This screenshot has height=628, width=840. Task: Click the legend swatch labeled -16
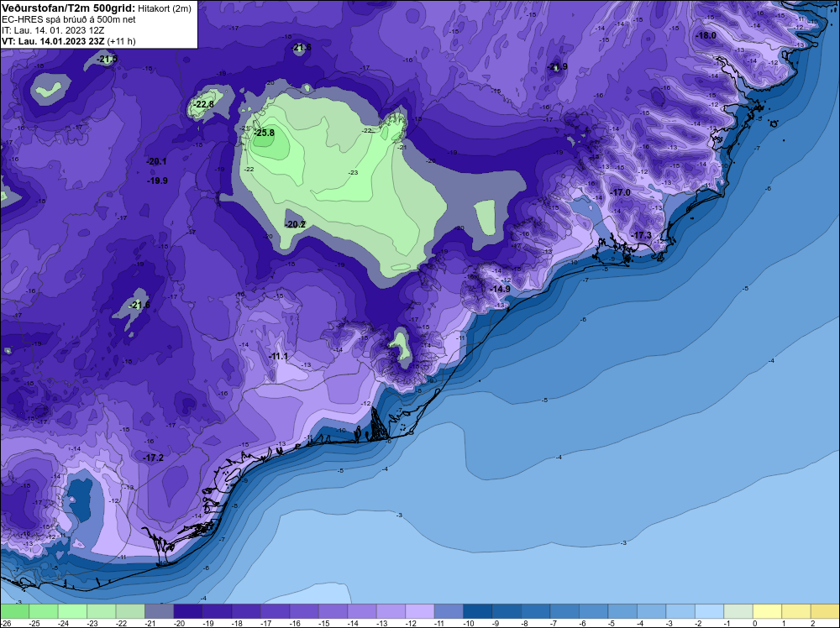pos(304,611)
